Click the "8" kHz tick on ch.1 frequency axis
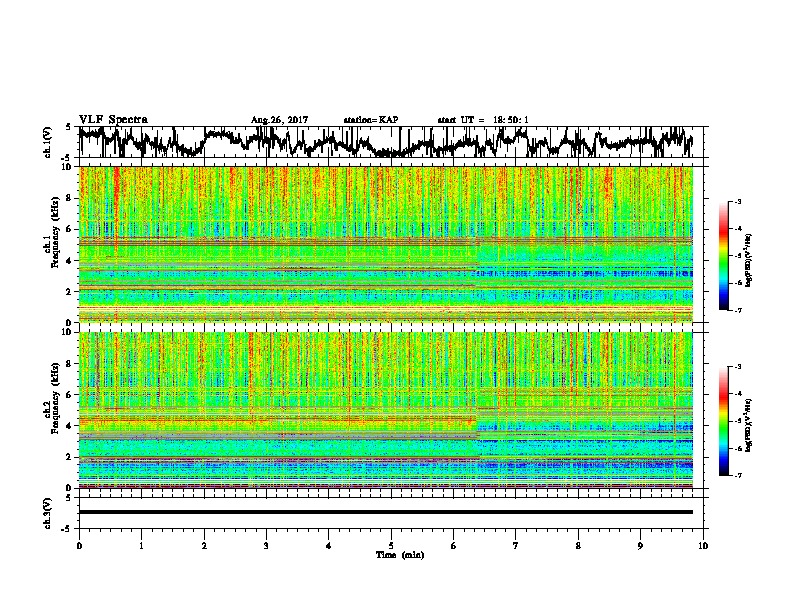Screen dimensions: 792x612 point(70,198)
